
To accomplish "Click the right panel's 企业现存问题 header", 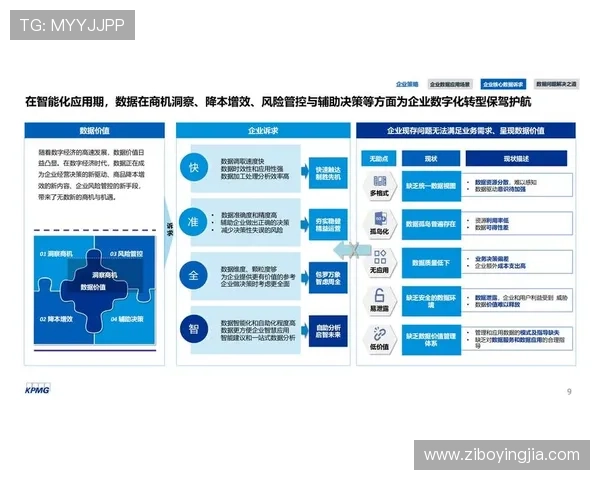I will [x=466, y=131].
